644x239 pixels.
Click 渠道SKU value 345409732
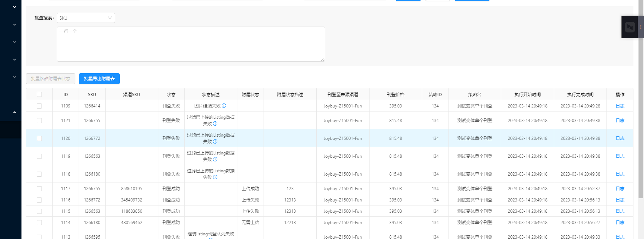click(132, 200)
